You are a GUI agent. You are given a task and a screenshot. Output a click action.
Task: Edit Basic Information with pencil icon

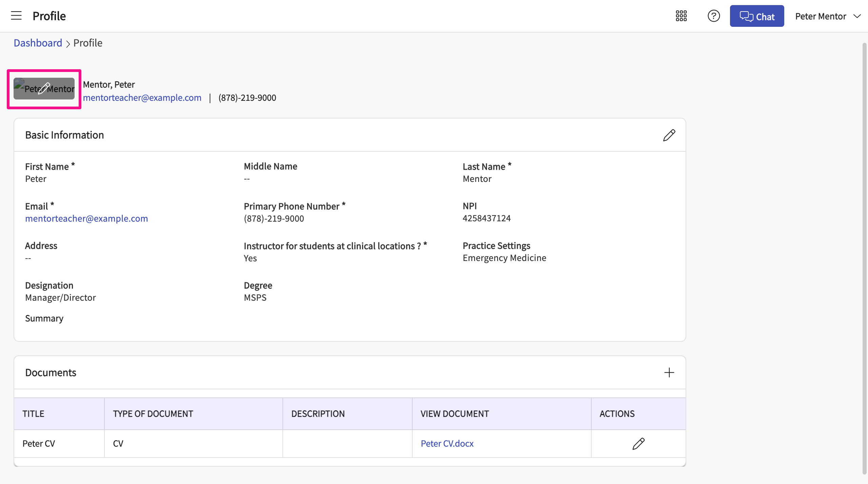[669, 135]
